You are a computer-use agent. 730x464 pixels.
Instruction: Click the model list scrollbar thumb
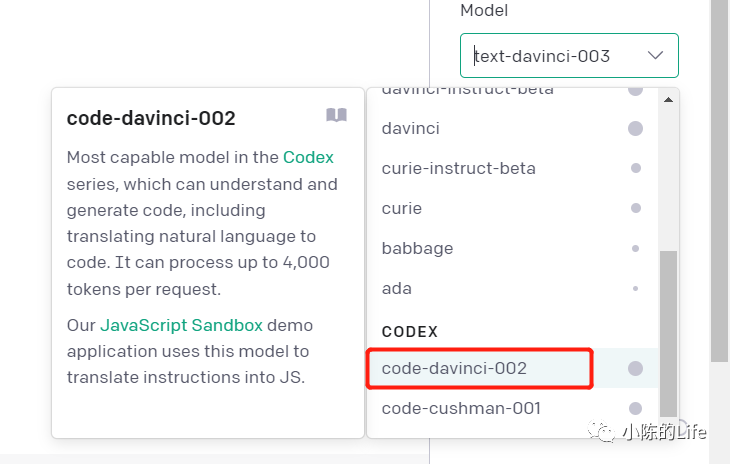click(x=669, y=334)
